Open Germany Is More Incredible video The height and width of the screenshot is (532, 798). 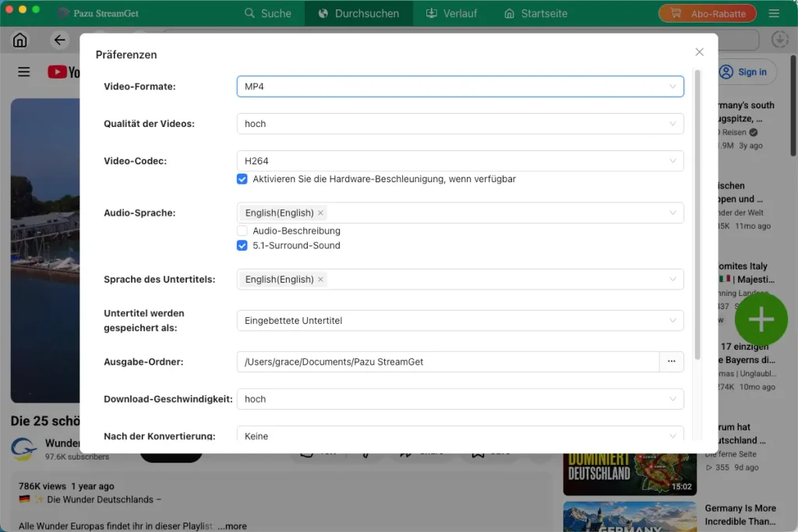740,515
